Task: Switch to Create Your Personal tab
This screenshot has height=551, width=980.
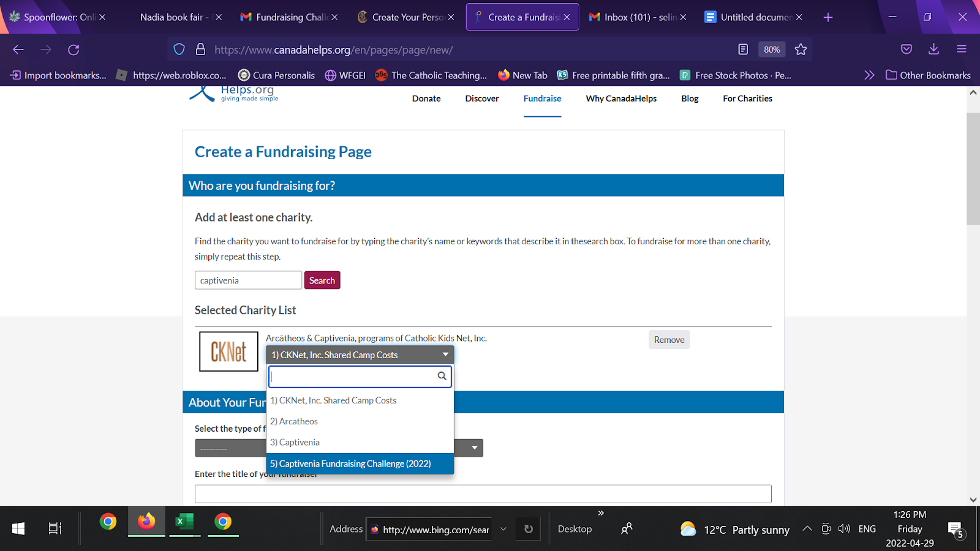Action: pyautogui.click(x=402, y=17)
